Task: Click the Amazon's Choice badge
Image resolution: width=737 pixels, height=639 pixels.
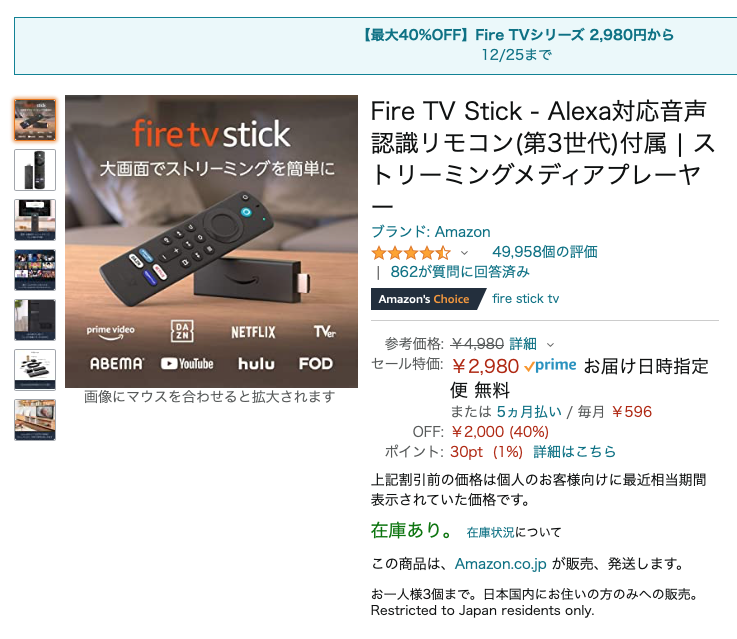Action: click(x=428, y=299)
